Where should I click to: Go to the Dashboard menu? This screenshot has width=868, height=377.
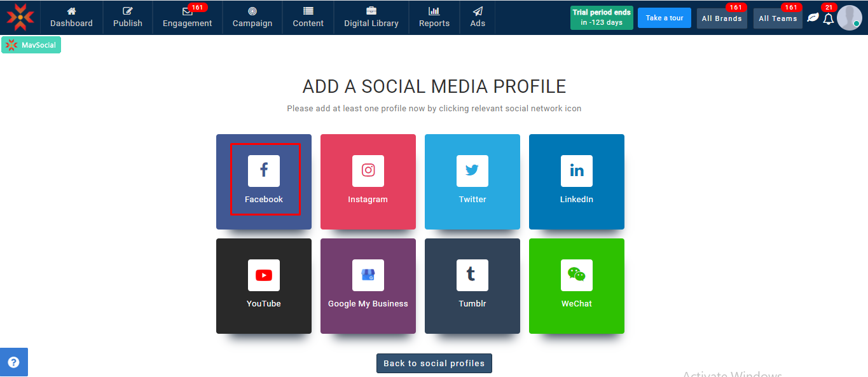point(71,17)
